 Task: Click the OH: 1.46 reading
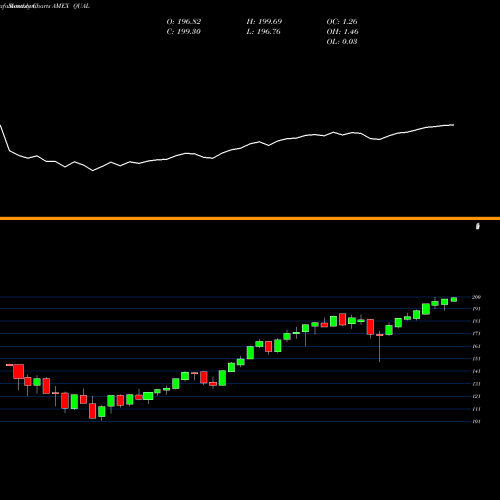pyautogui.click(x=343, y=32)
